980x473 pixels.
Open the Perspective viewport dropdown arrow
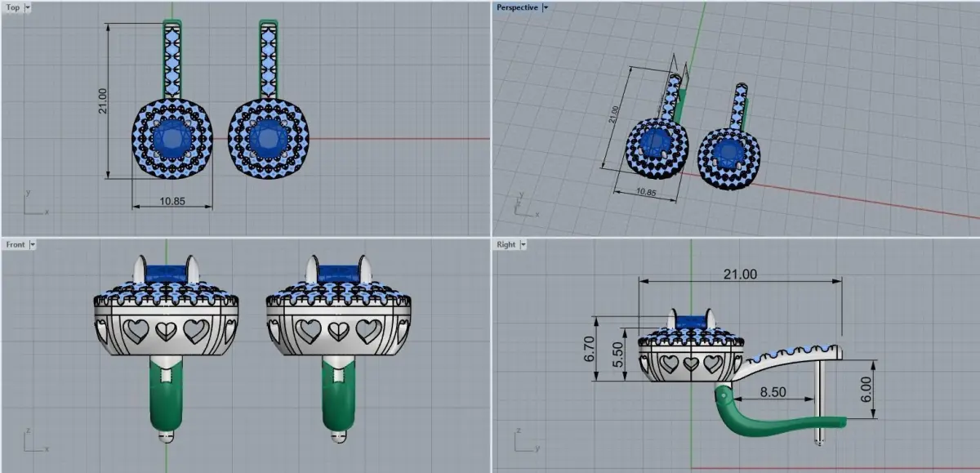[546, 7]
